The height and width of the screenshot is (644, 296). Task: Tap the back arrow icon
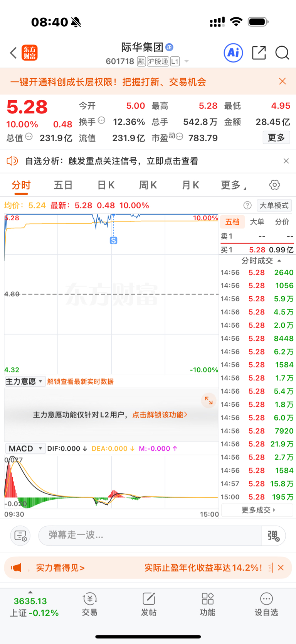[x=13, y=53]
